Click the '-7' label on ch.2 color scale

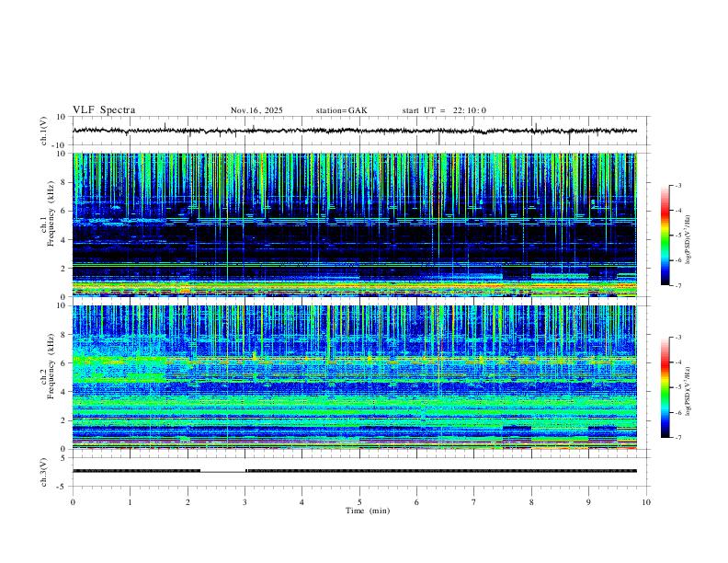click(677, 438)
